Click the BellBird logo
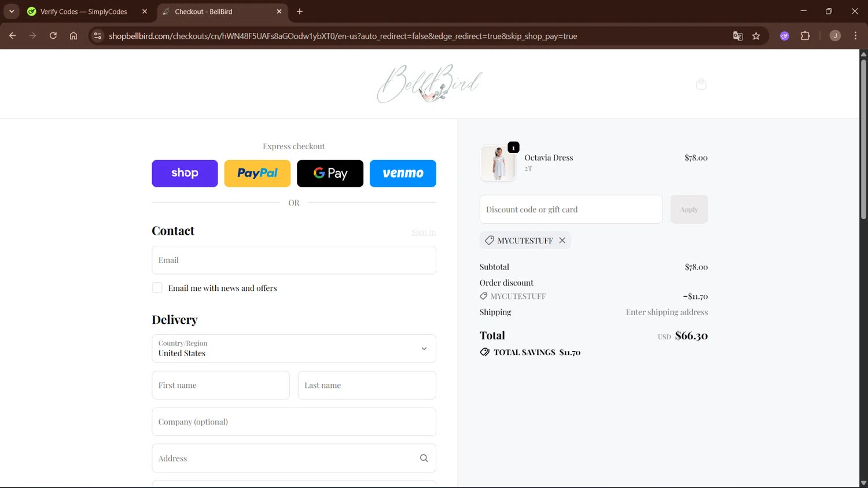Viewport: 868px width, 488px height. pos(429,84)
